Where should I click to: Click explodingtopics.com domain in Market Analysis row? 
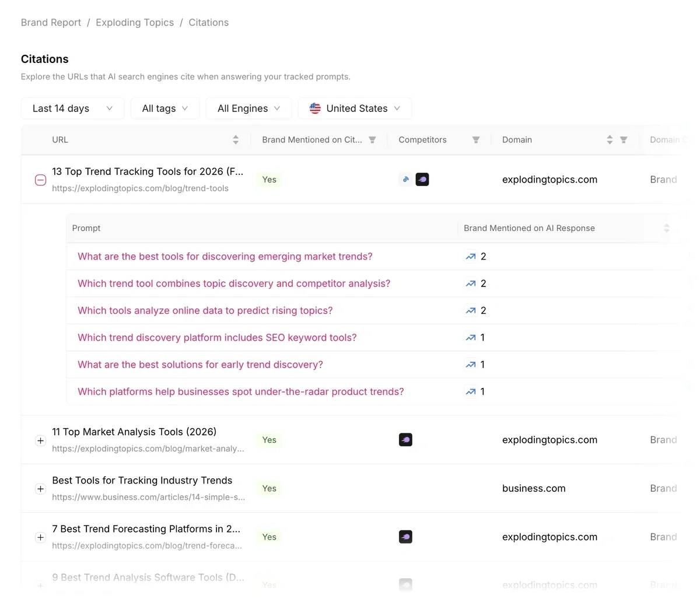click(x=549, y=440)
